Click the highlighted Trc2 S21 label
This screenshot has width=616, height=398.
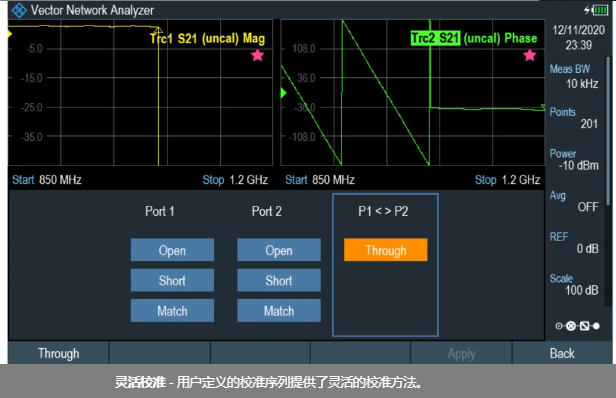pyautogui.click(x=435, y=38)
